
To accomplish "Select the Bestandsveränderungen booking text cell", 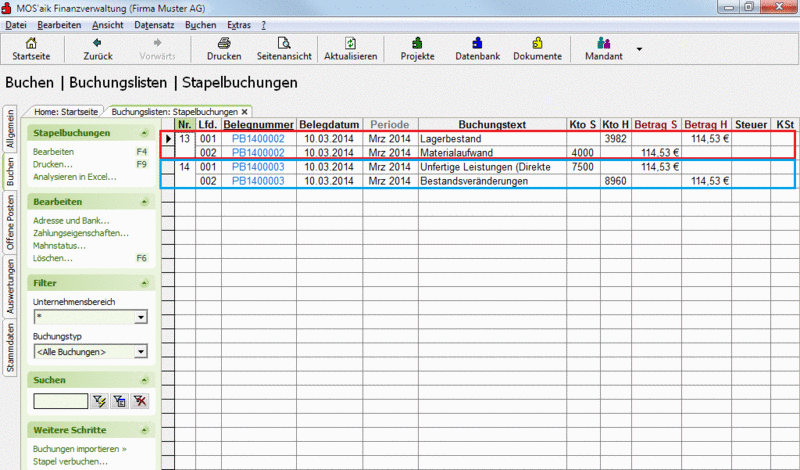I will pos(492,181).
